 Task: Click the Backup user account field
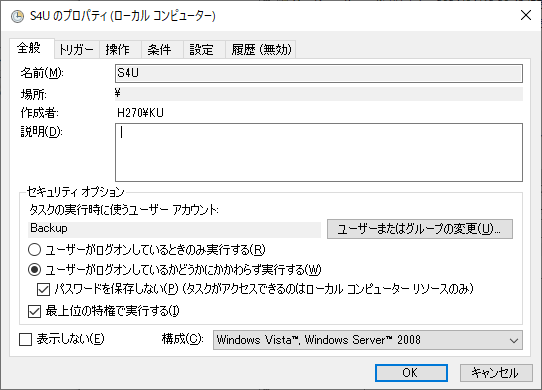174,229
